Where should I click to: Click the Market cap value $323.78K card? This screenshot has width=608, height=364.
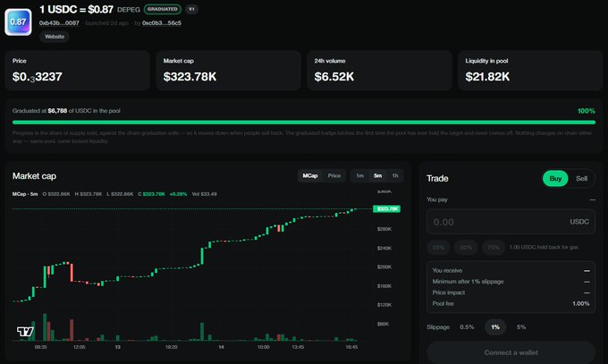pyautogui.click(x=190, y=77)
